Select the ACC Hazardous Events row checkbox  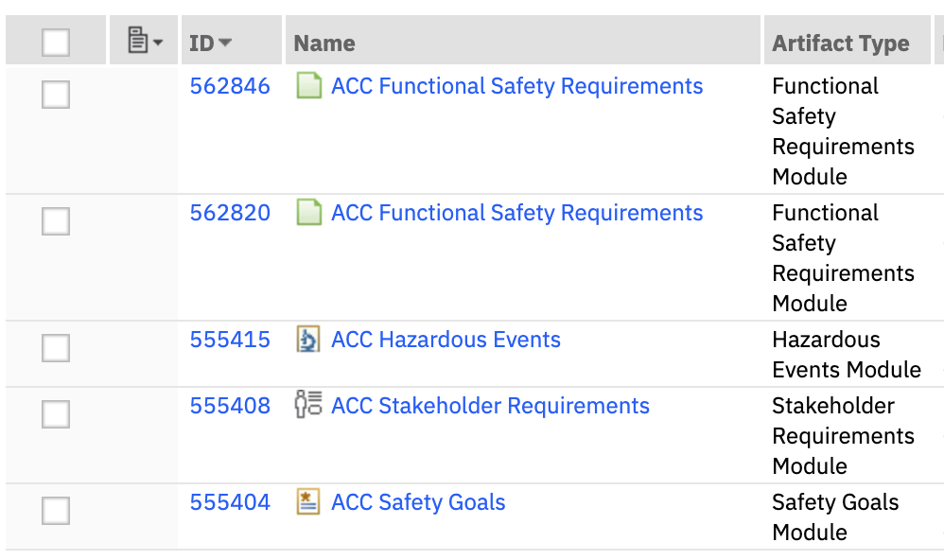(54, 346)
